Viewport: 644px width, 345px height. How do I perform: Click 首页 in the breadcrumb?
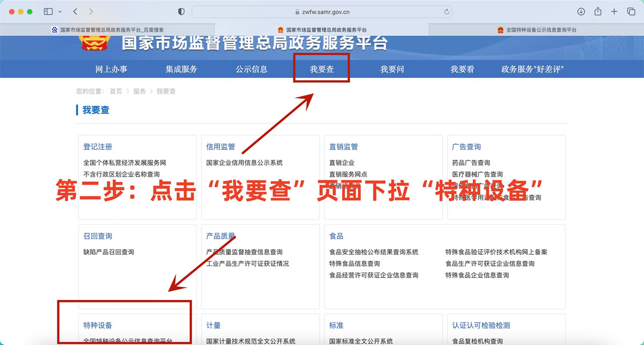pyautogui.click(x=116, y=91)
